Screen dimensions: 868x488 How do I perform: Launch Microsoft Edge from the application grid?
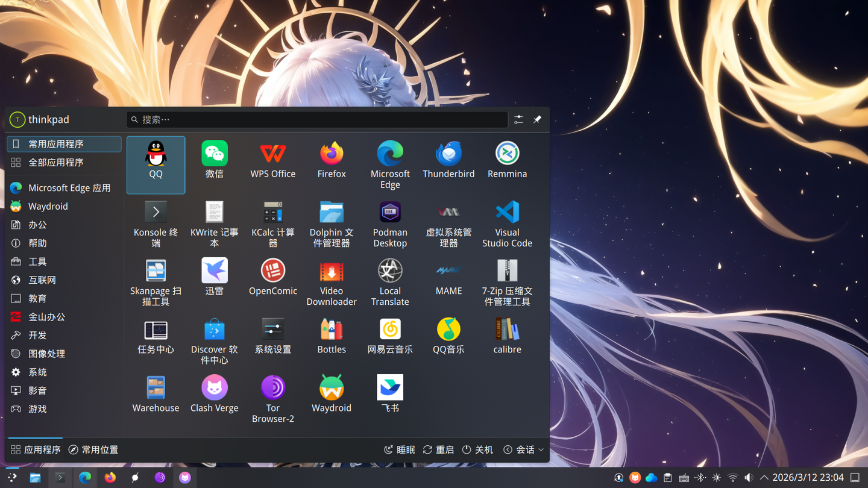pos(390,165)
